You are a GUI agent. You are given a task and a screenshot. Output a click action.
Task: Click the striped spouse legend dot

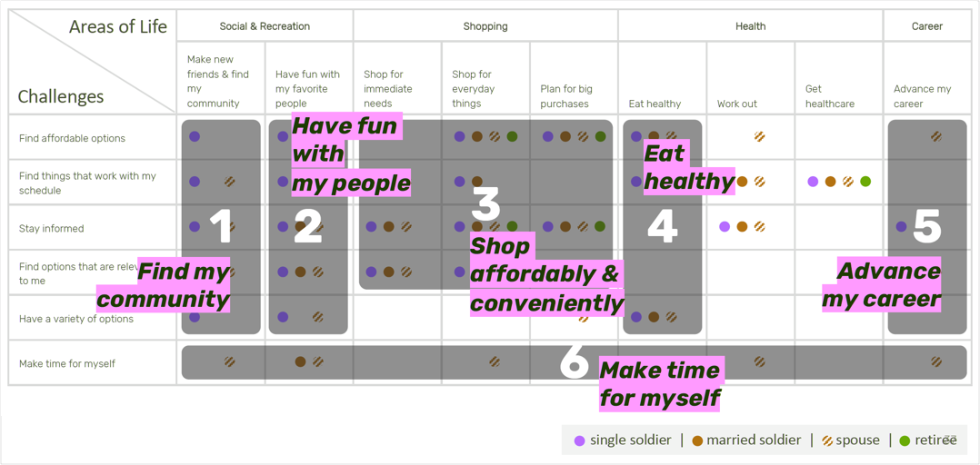click(x=827, y=440)
